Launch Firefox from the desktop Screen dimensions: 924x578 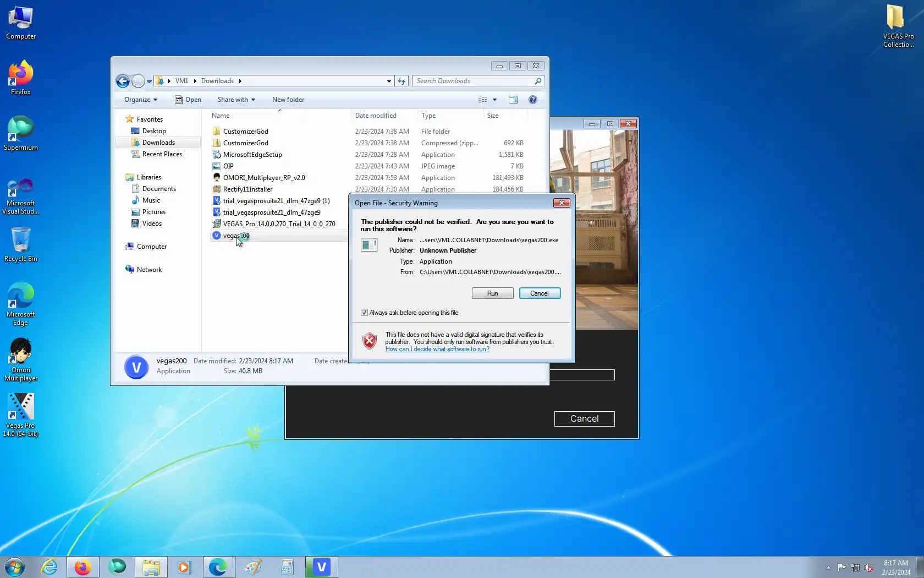point(21,78)
